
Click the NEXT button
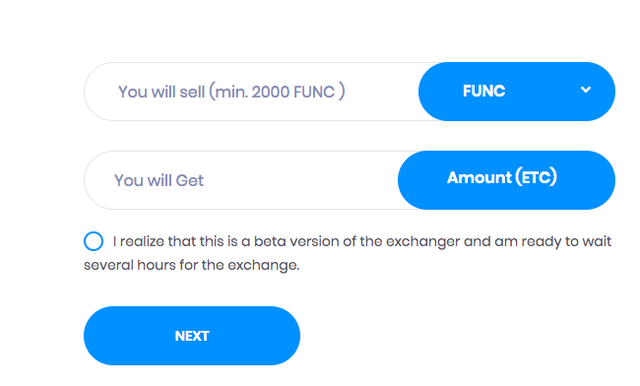click(192, 335)
